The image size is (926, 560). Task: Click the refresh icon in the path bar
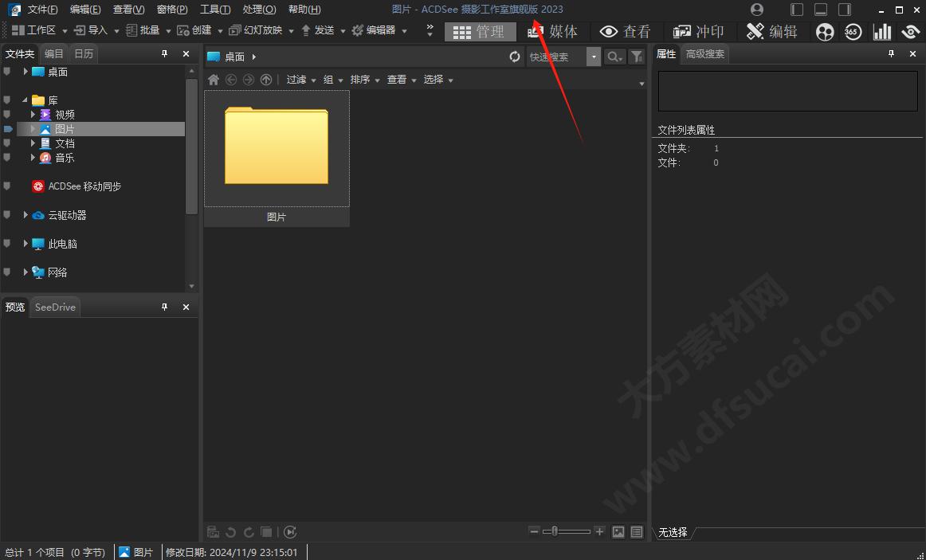(514, 57)
